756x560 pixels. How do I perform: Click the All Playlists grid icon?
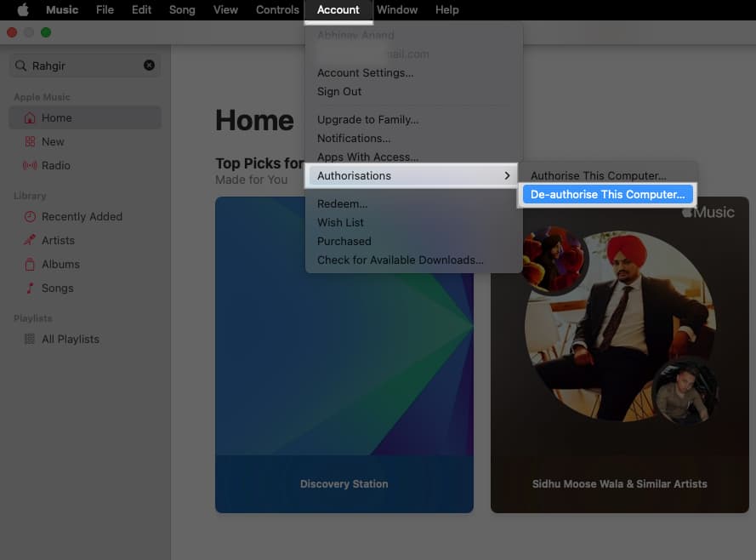point(30,339)
